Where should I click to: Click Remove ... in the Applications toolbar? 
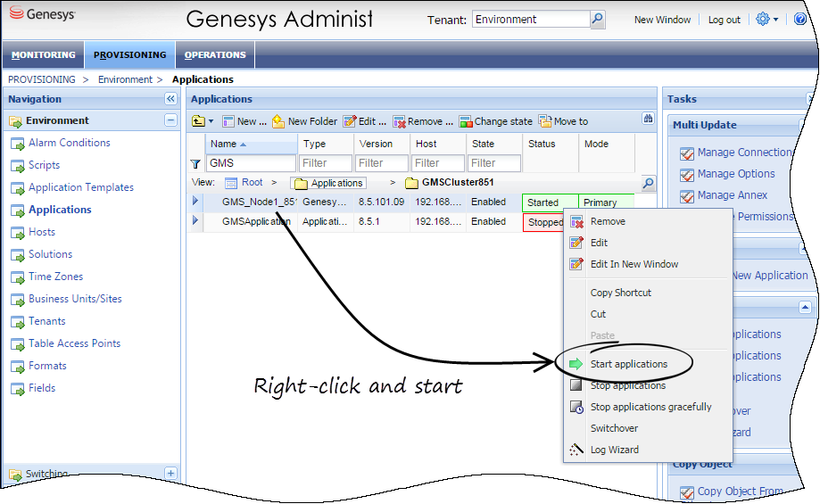coord(423,121)
